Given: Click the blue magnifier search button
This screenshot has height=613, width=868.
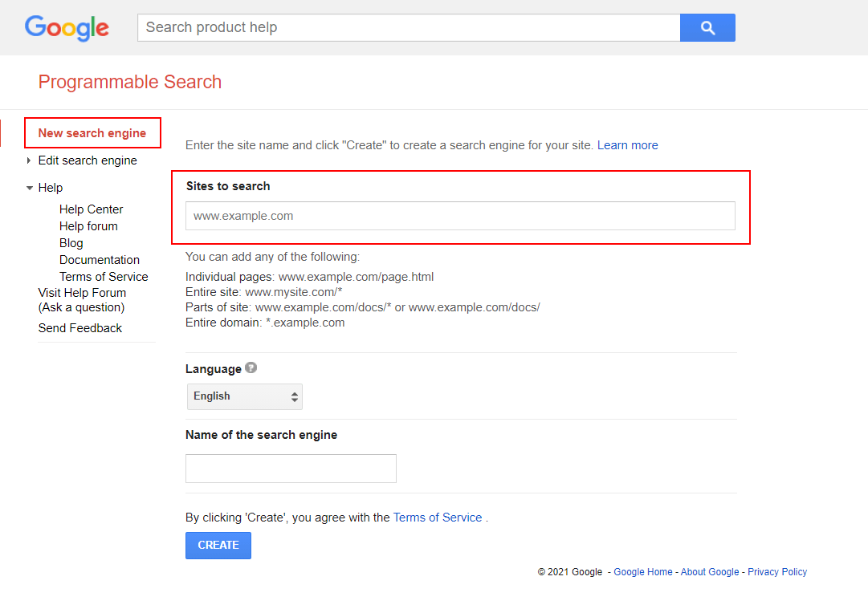Looking at the screenshot, I should [x=707, y=28].
